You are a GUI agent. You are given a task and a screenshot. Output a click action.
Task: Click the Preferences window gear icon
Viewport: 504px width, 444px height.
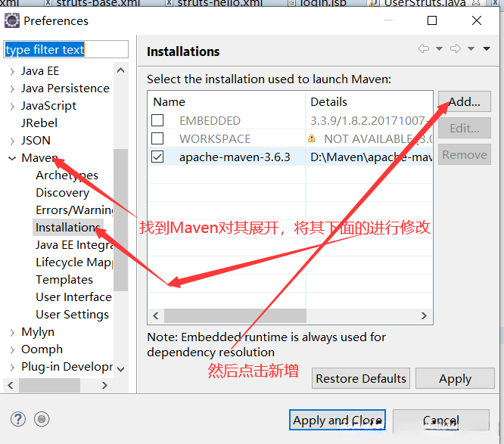point(12,21)
